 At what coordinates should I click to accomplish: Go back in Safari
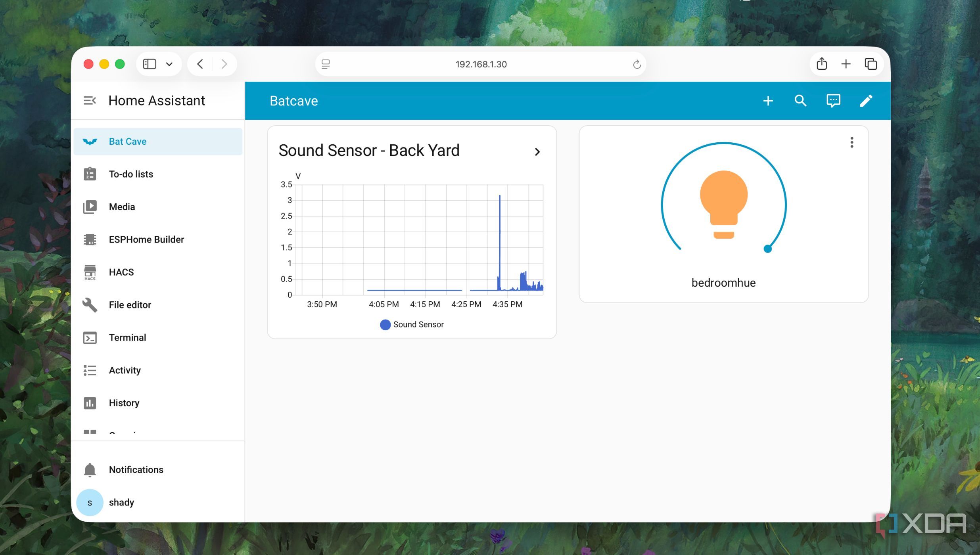(x=200, y=64)
